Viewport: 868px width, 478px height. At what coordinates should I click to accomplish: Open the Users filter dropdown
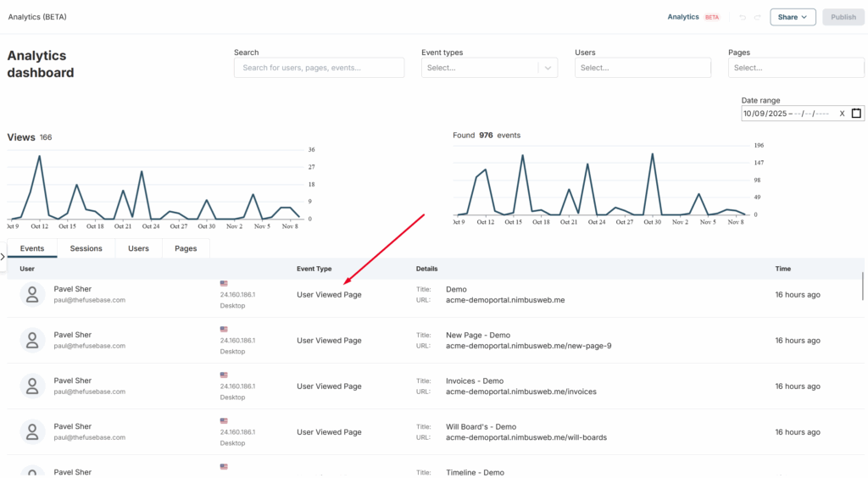click(642, 68)
